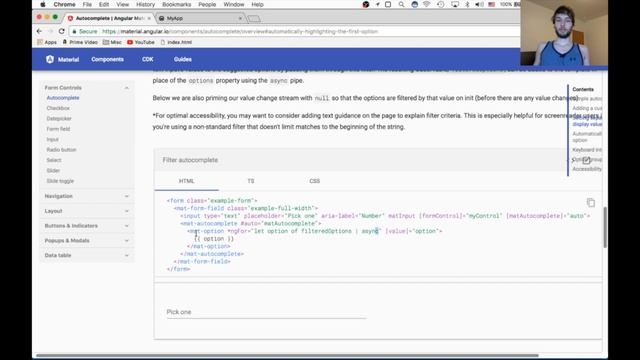Expand the Layout section
This screenshot has height=360, width=640.
click(x=87, y=211)
